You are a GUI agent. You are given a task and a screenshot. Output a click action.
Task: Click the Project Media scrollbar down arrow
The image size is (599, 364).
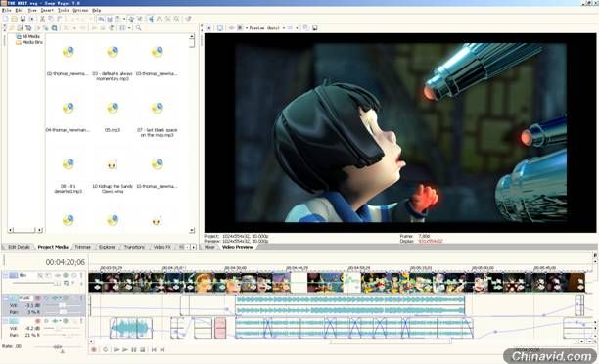[x=192, y=230]
